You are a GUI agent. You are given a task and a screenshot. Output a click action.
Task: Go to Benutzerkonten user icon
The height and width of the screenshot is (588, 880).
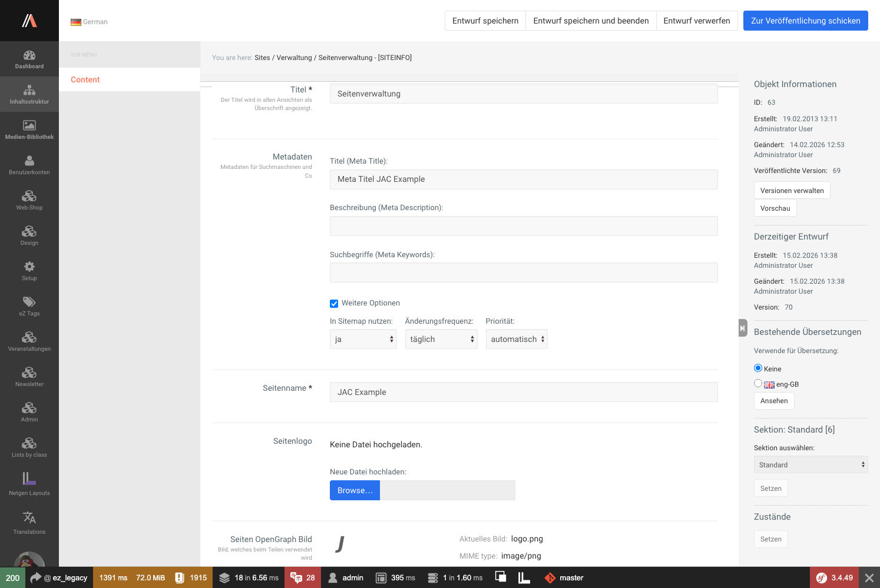[x=29, y=161]
